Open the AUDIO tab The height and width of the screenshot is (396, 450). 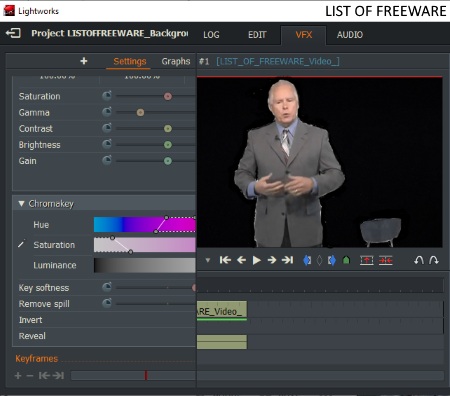point(350,35)
